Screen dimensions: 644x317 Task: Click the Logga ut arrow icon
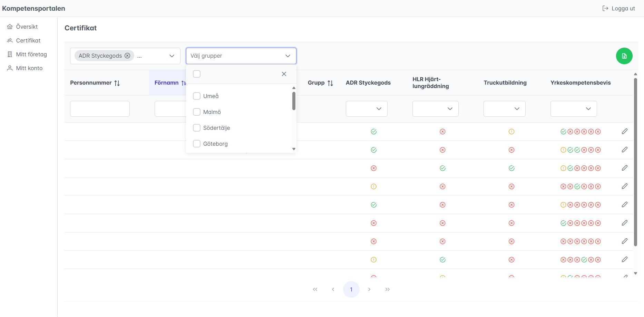click(605, 8)
